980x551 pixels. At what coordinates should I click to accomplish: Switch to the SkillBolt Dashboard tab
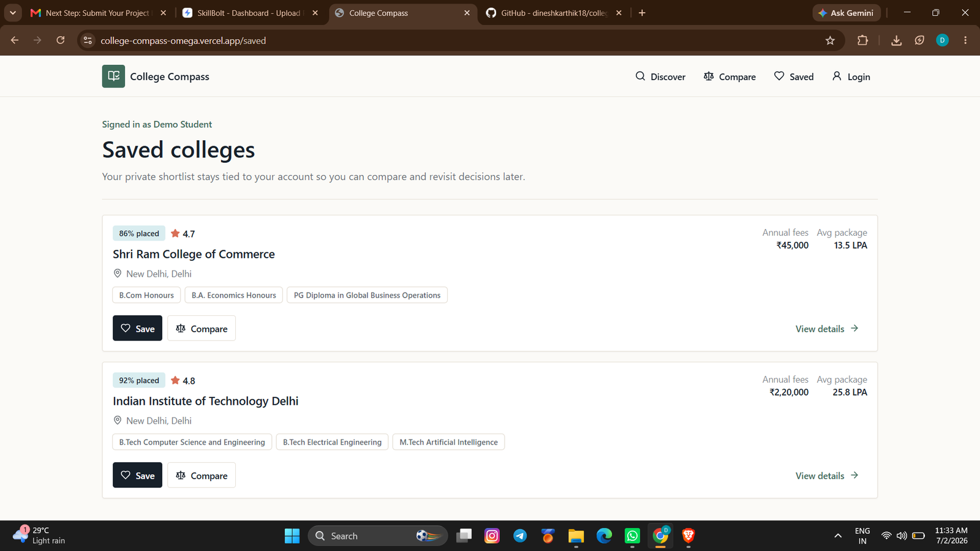(250, 13)
